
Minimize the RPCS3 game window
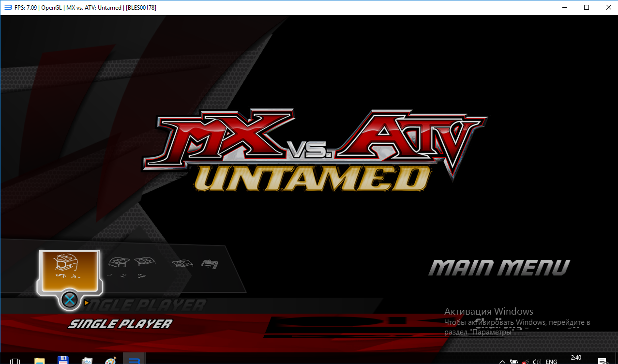(x=564, y=7)
